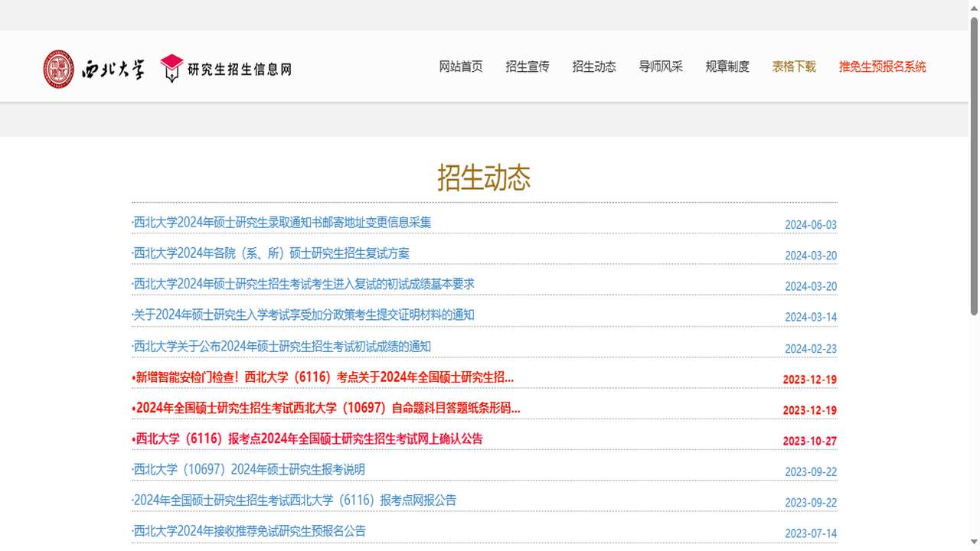Screen dimensions: 980x551
Task: Open the red 自命题科目答题纸条形码 announcement
Action: tap(327, 408)
